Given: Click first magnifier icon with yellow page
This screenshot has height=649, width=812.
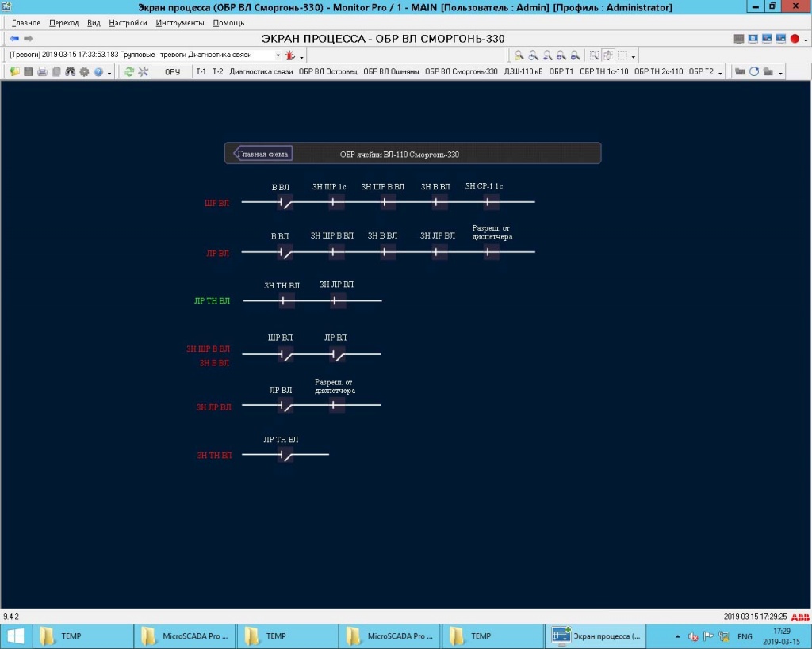Looking at the screenshot, I should (x=519, y=55).
